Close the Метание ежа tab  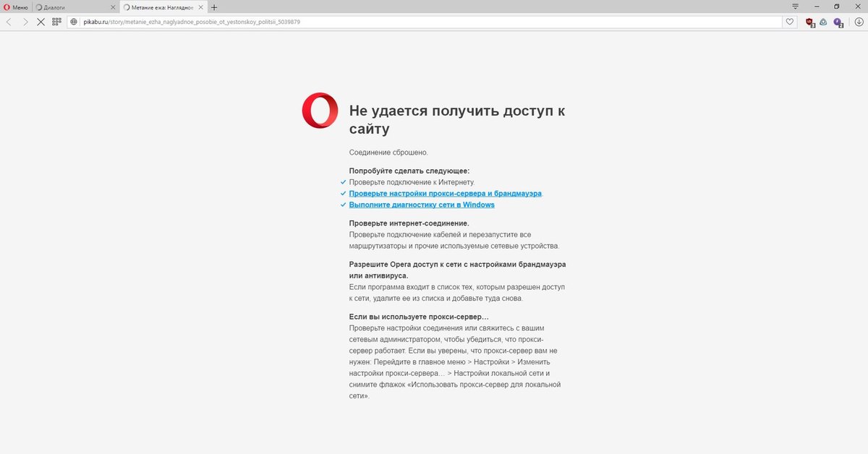click(x=200, y=7)
